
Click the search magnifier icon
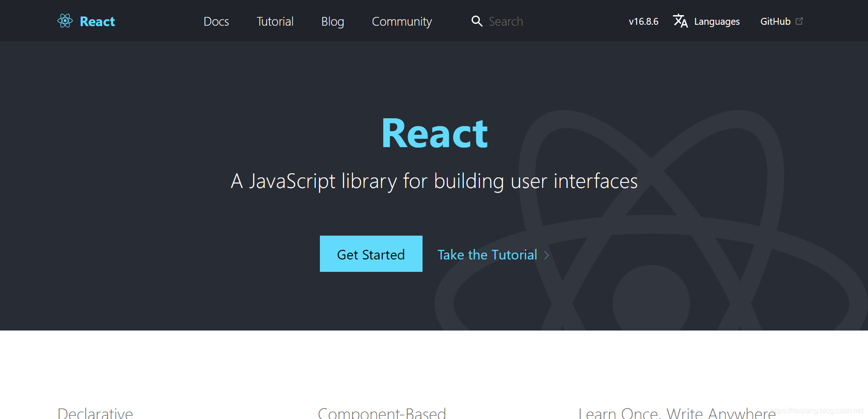(x=477, y=21)
